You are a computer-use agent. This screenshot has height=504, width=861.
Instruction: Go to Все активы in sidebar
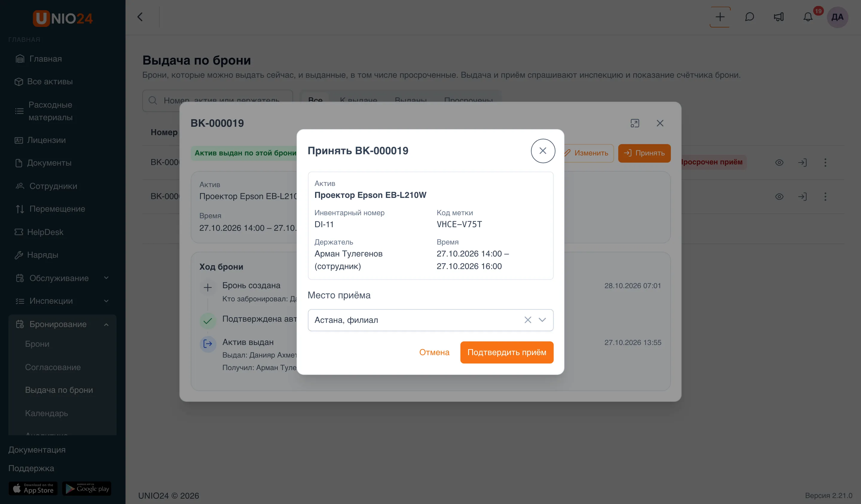[x=50, y=82]
